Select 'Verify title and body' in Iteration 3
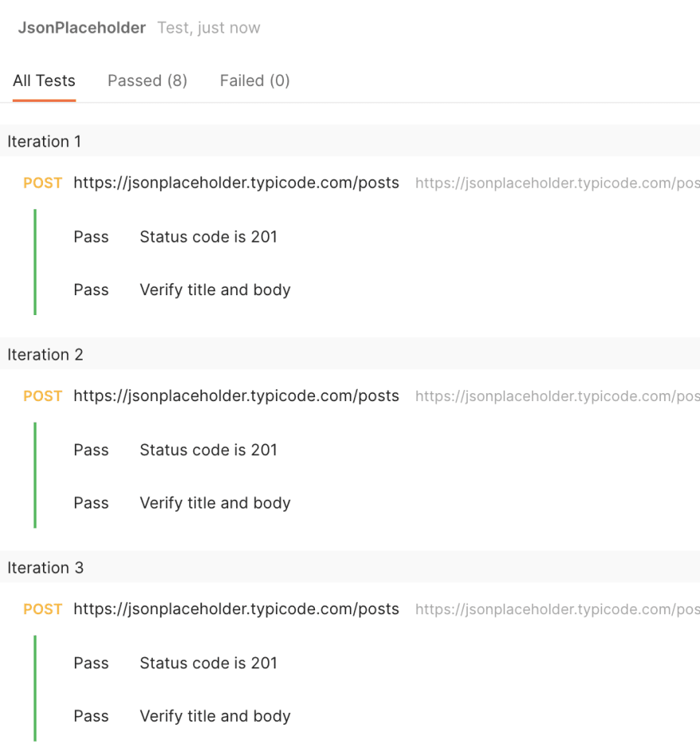The width and height of the screenshot is (700, 744). point(215,716)
